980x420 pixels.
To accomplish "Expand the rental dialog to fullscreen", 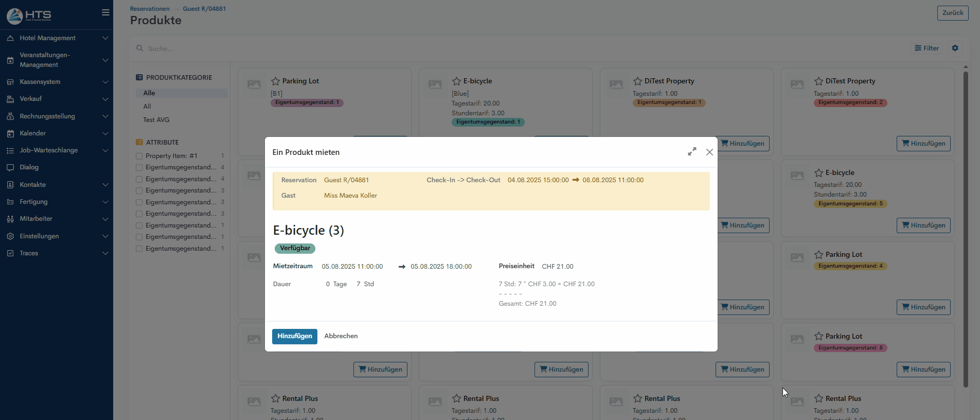I will [692, 152].
